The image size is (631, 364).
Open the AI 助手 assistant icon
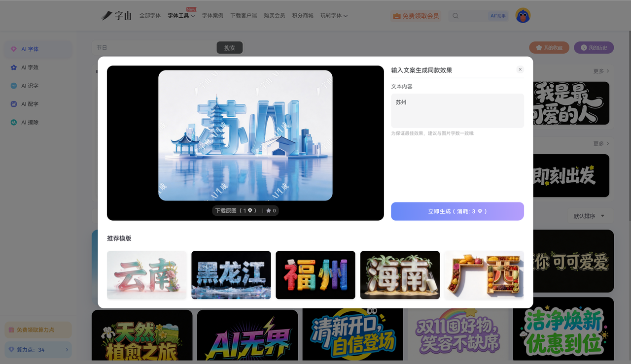498,16
